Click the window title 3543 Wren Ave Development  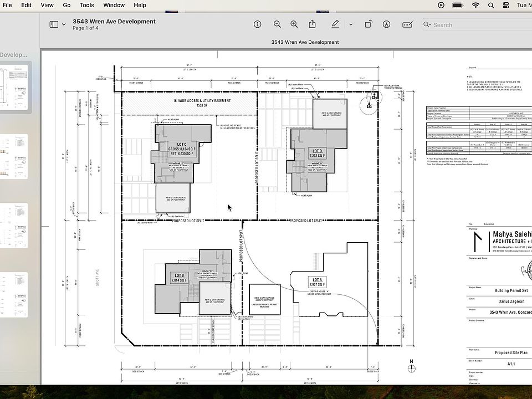pos(114,22)
